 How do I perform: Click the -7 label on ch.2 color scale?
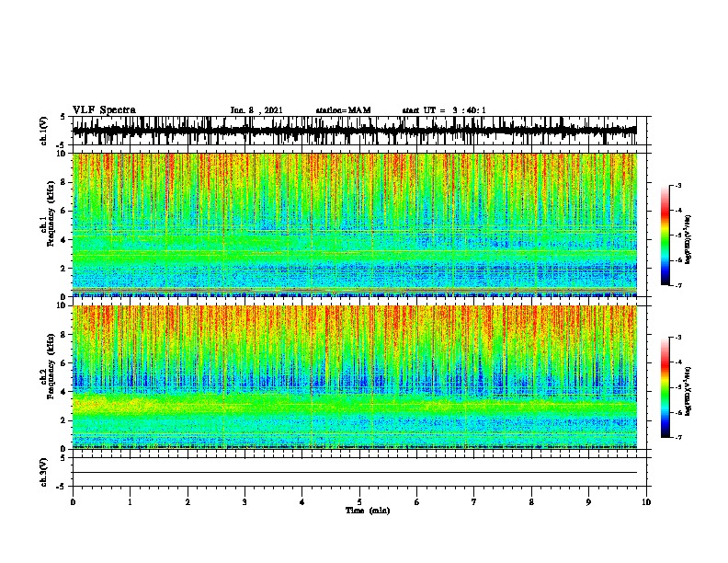(678, 437)
